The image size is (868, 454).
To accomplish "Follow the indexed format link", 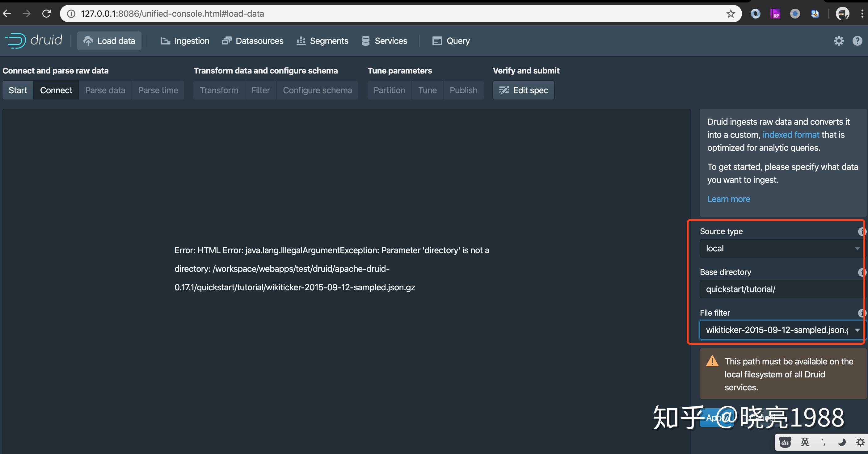I will 790,135.
